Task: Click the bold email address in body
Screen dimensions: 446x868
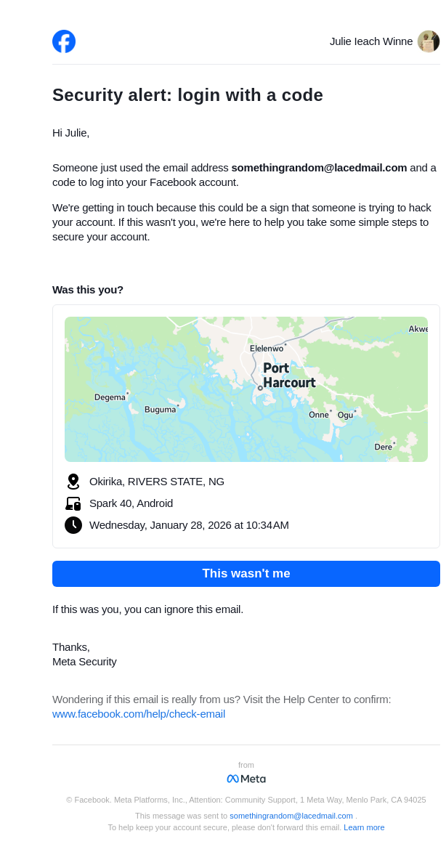Action: 319,168
